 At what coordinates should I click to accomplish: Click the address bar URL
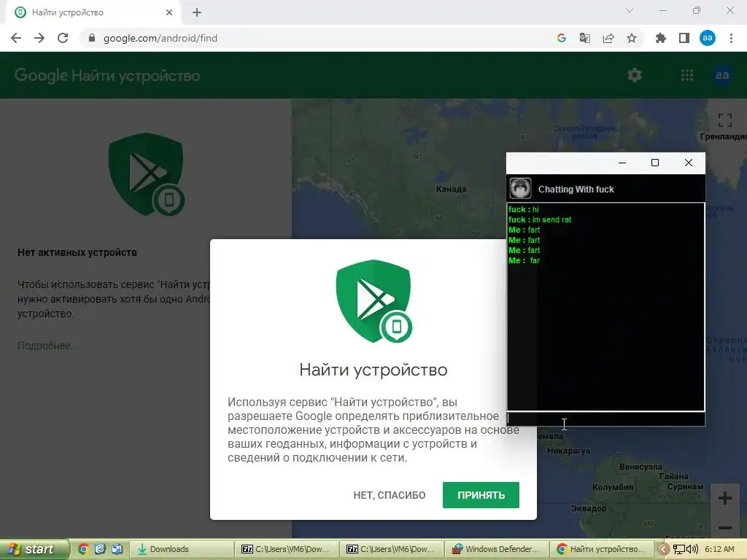[160, 38]
